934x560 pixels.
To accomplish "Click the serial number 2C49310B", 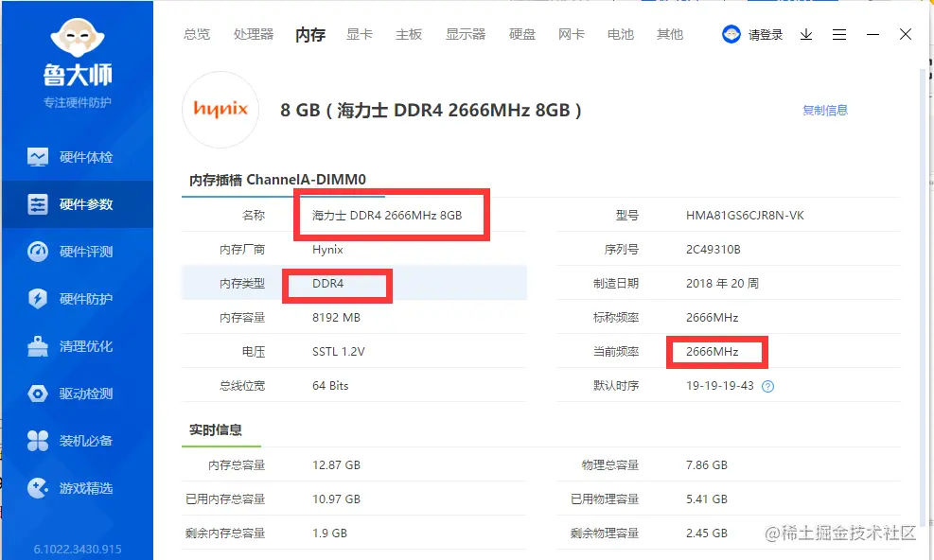I will tap(713, 250).
